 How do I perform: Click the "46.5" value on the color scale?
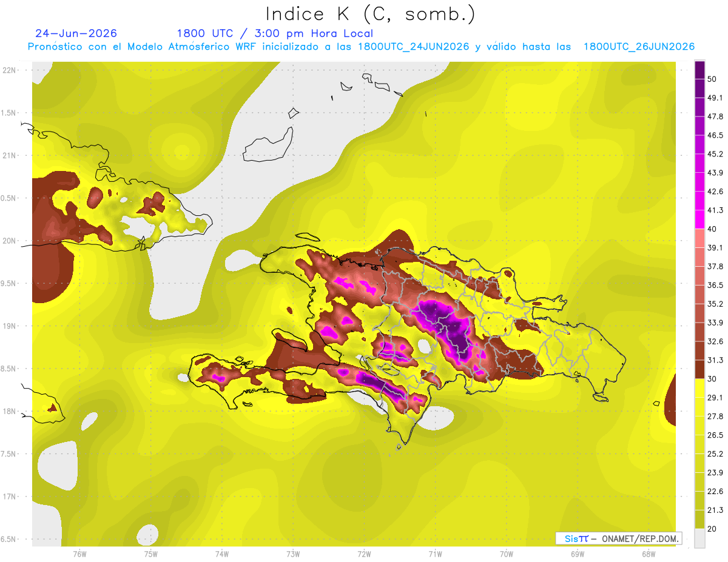pyautogui.click(x=715, y=135)
